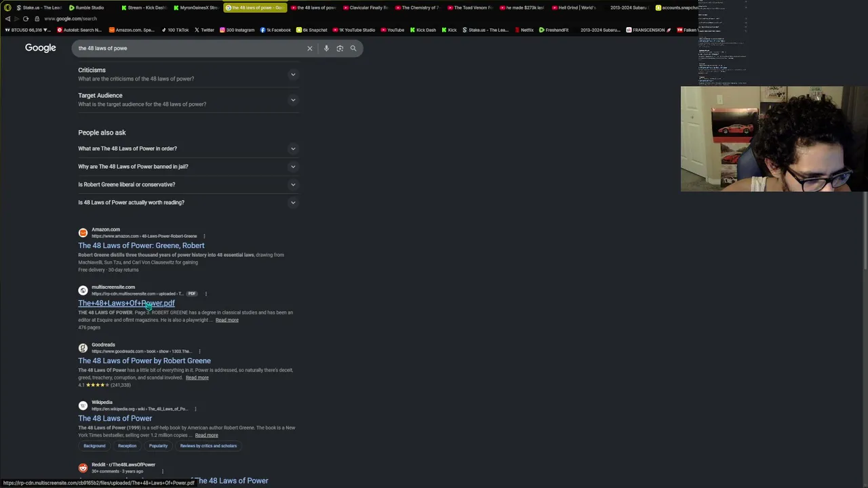Expand 'What are The 48 Laws of Power in order?'

[188, 148]
